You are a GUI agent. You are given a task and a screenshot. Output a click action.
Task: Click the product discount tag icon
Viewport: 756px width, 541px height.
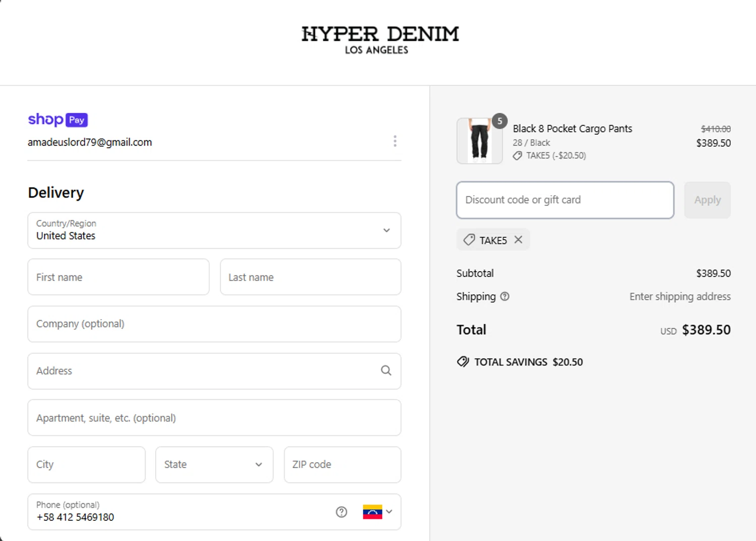[518, 156]
